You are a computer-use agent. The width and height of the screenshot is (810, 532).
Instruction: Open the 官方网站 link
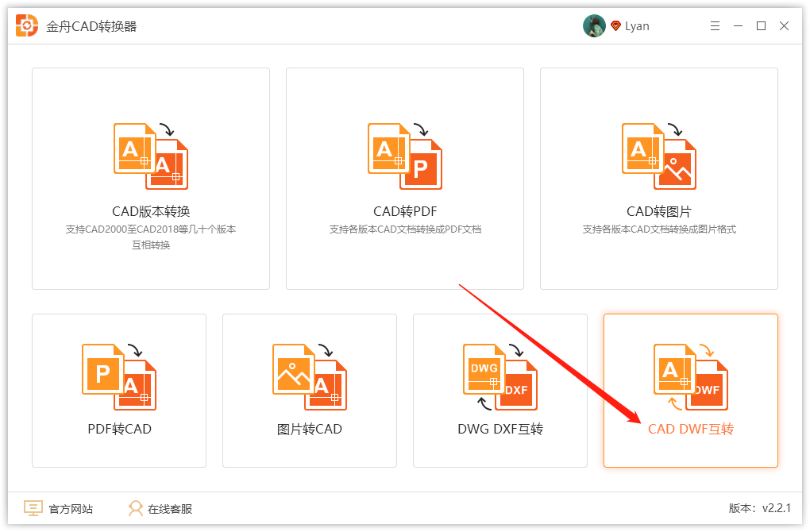click(x=71, y=509)
